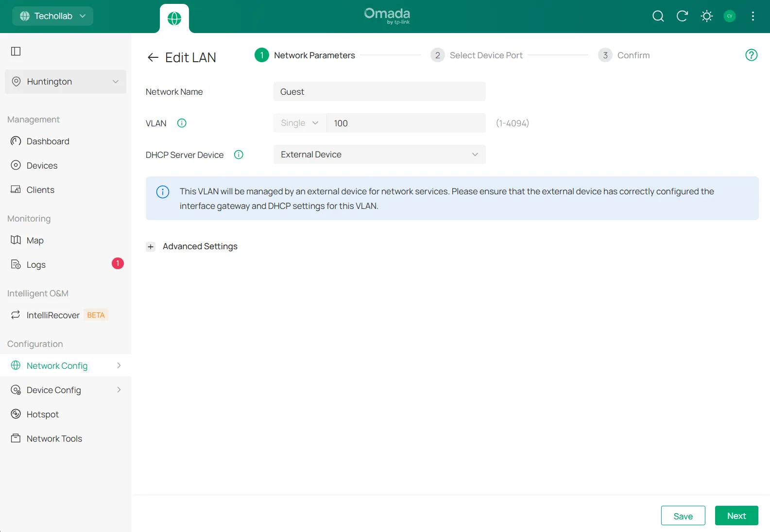Open the Huntington site selector
Image resolution: width=770 pixels, height=532 pixels.
[x=66, y=82]
